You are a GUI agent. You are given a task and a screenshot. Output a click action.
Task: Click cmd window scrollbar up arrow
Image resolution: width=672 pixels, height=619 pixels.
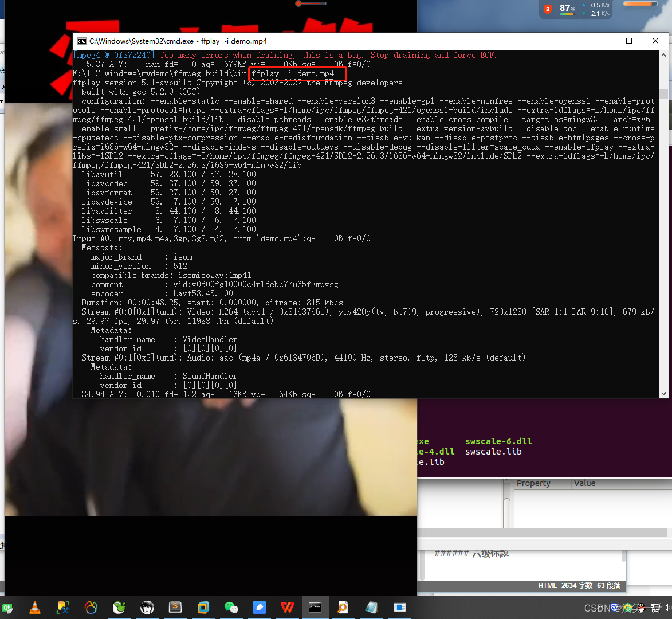(x=663, y=55)
